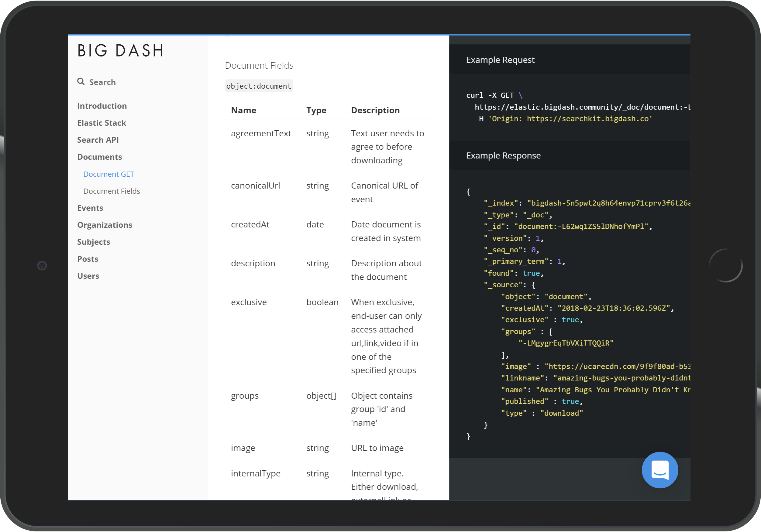The height and width of the screenshot is (532, 761).
Task: Select the Documents section
Action: tap(99, 157)
